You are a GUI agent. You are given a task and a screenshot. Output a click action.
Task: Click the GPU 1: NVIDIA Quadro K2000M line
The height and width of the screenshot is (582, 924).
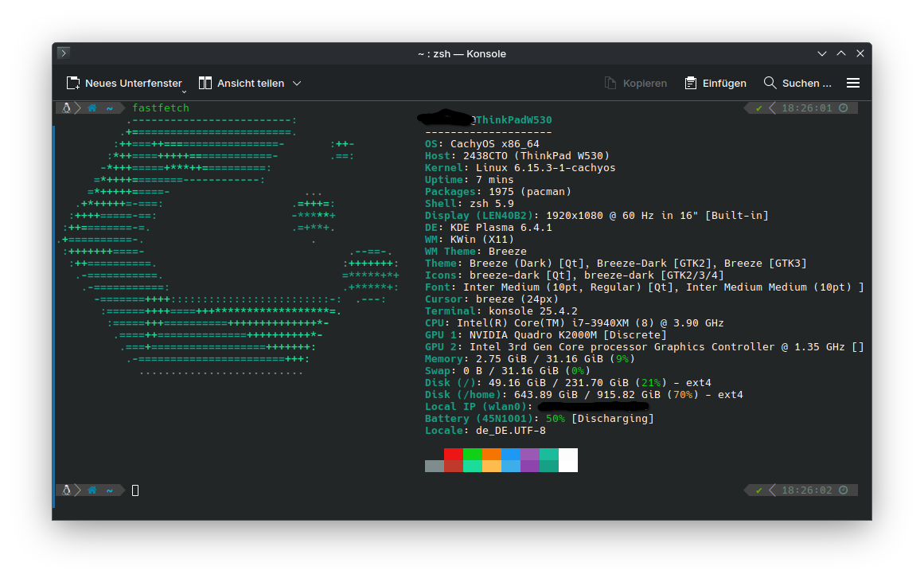[546, 335]
